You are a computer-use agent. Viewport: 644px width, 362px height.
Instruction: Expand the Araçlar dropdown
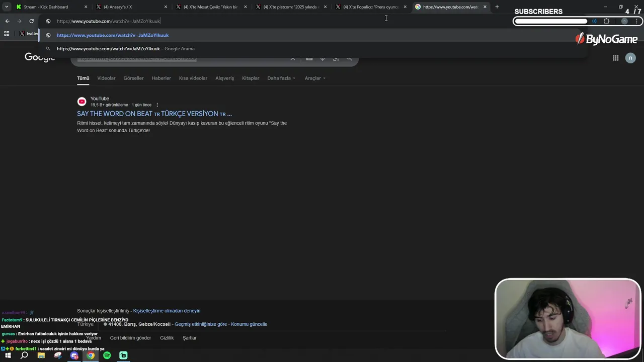pos(315,78)
